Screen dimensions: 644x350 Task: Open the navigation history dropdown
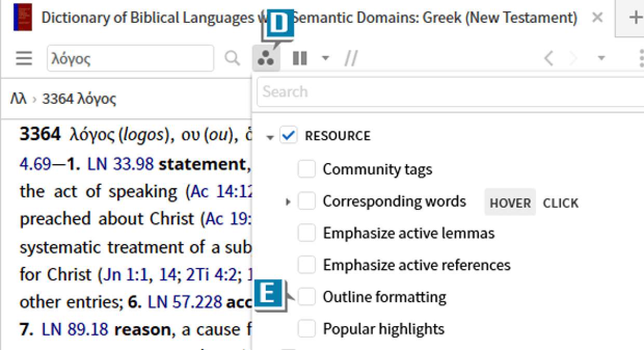click(601, 58)
